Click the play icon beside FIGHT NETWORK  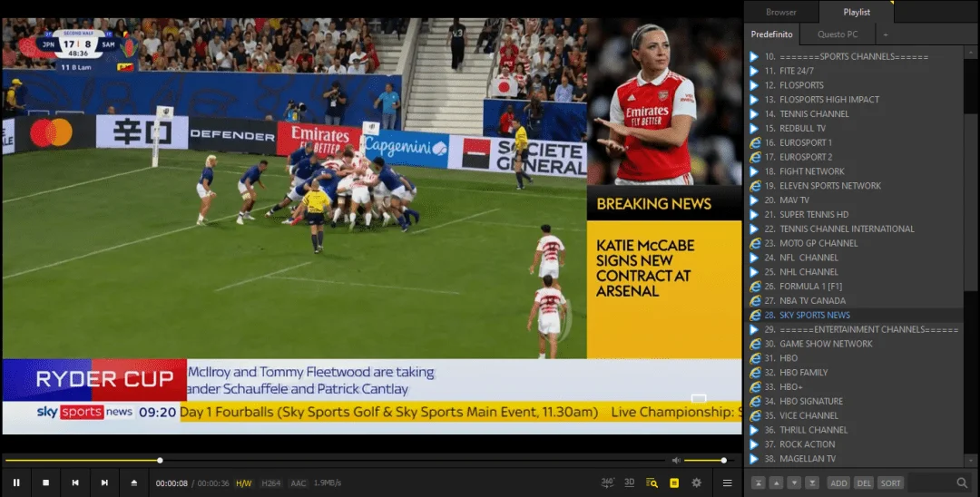(x=754, y=171)
